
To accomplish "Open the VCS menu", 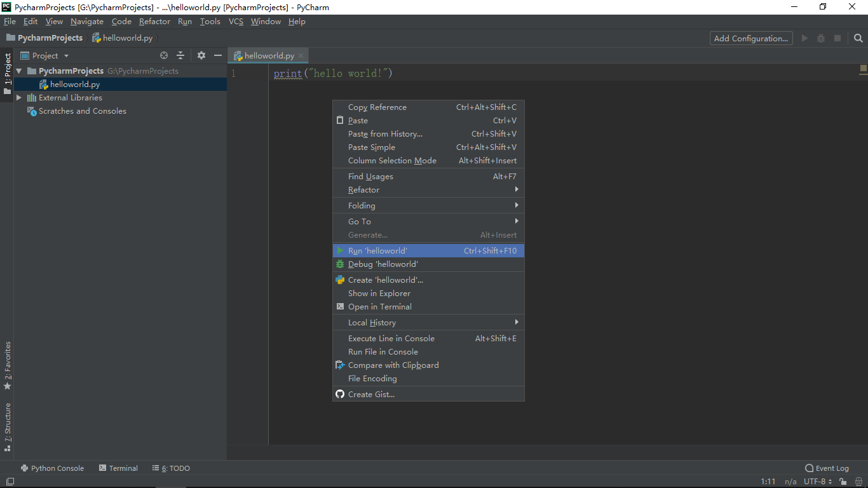I will click(236, 22).
